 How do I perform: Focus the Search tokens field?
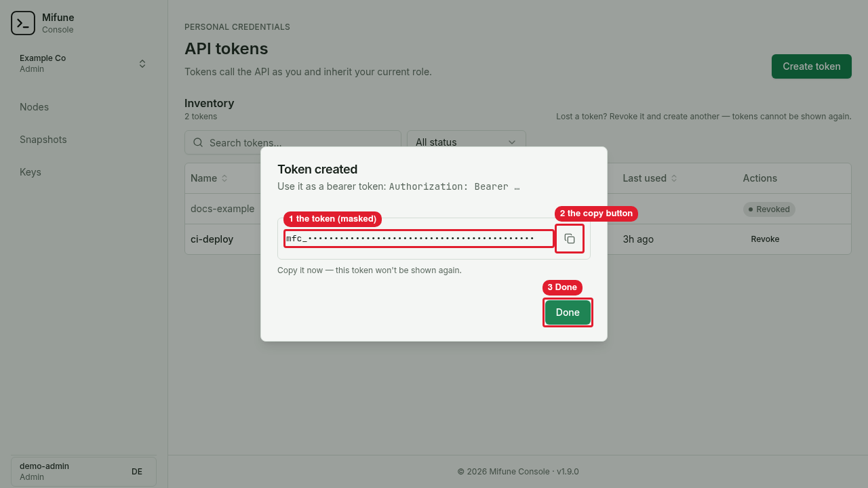tap(293, 142)
